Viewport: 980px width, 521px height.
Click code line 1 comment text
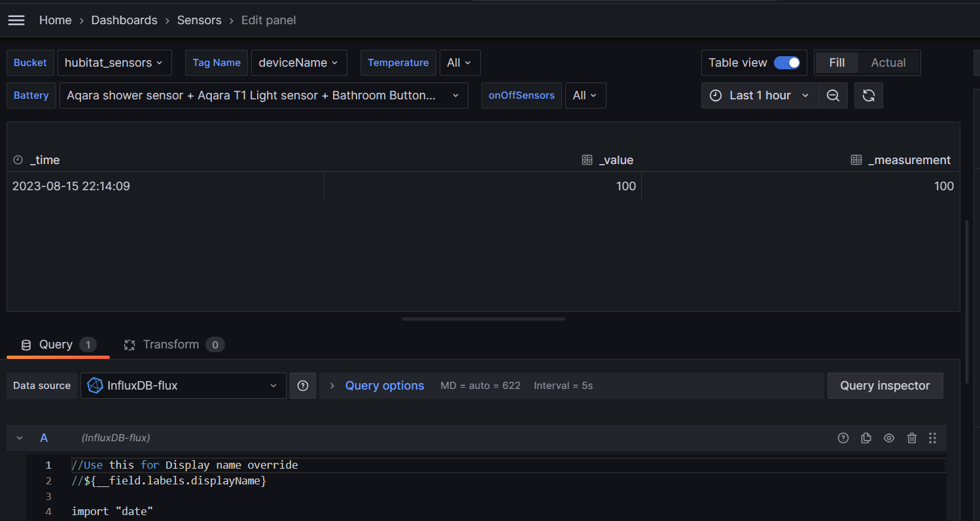(x=184, y=465)
